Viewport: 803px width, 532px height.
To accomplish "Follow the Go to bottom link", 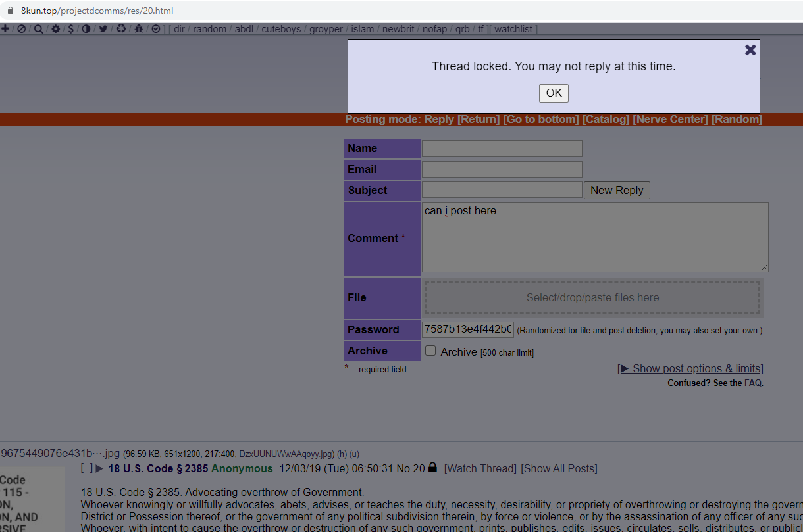I will coord(541,119).
